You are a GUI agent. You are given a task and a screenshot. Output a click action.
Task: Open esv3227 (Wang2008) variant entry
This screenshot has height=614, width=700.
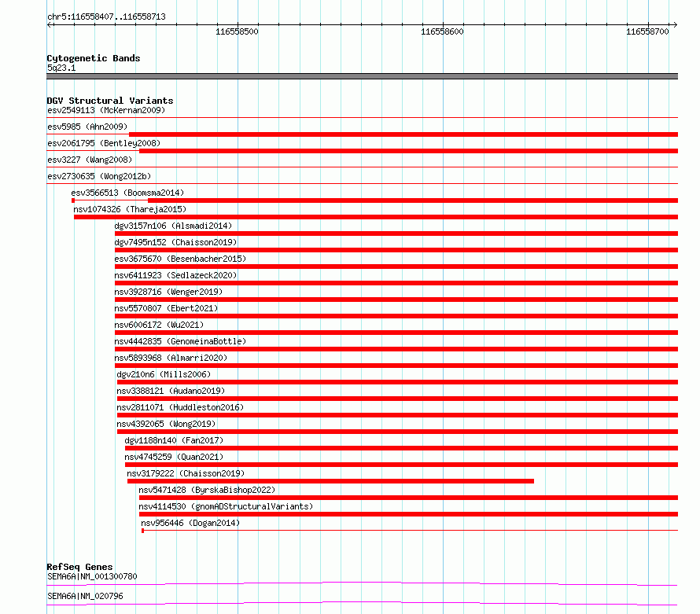(x=90, y=160)
